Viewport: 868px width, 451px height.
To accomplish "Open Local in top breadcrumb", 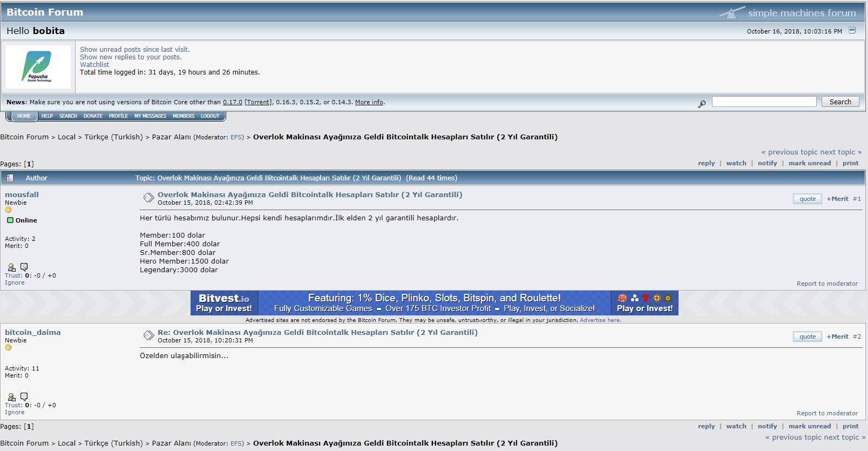I will click(x=66, y=137).
